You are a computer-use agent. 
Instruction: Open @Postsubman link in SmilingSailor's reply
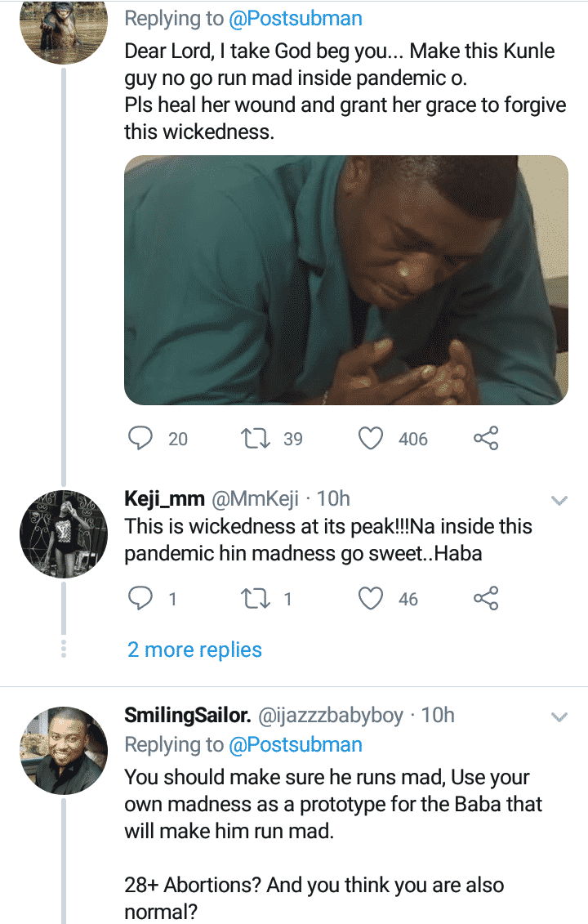296,745
